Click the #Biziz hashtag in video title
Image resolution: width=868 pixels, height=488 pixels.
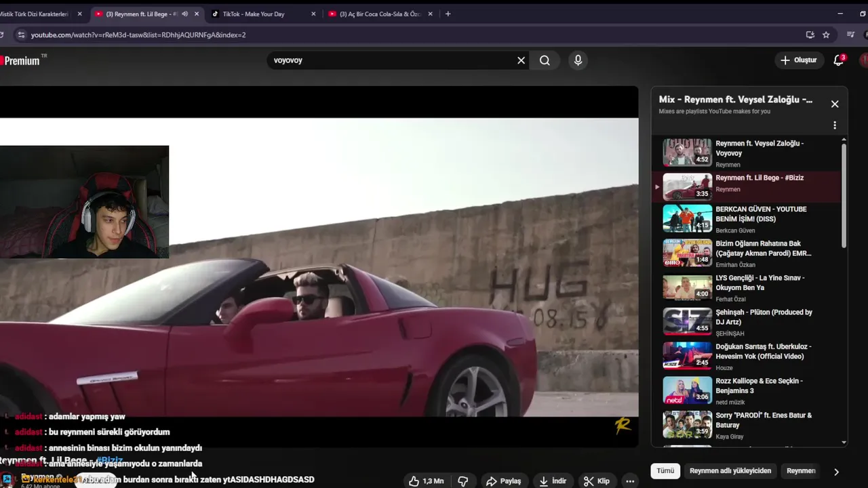[110, 461]
